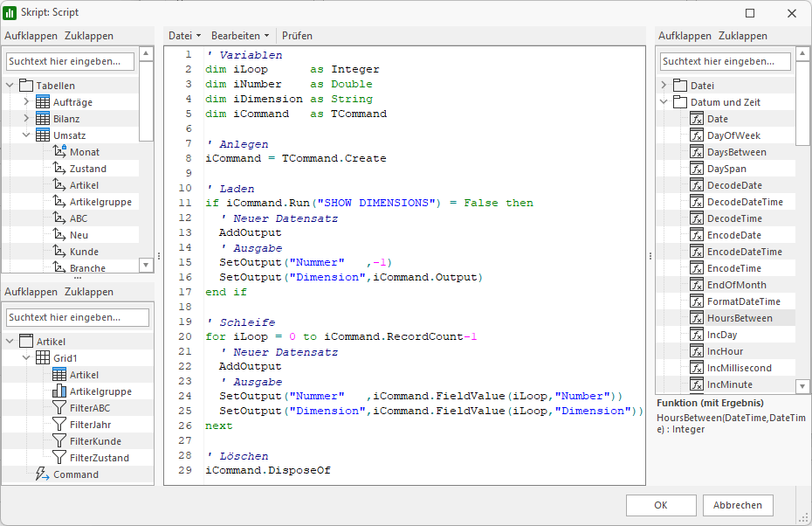The image size is (812, 526).
Task: Cancel the dialog with Abbrechen
Action: click(738, 505)
